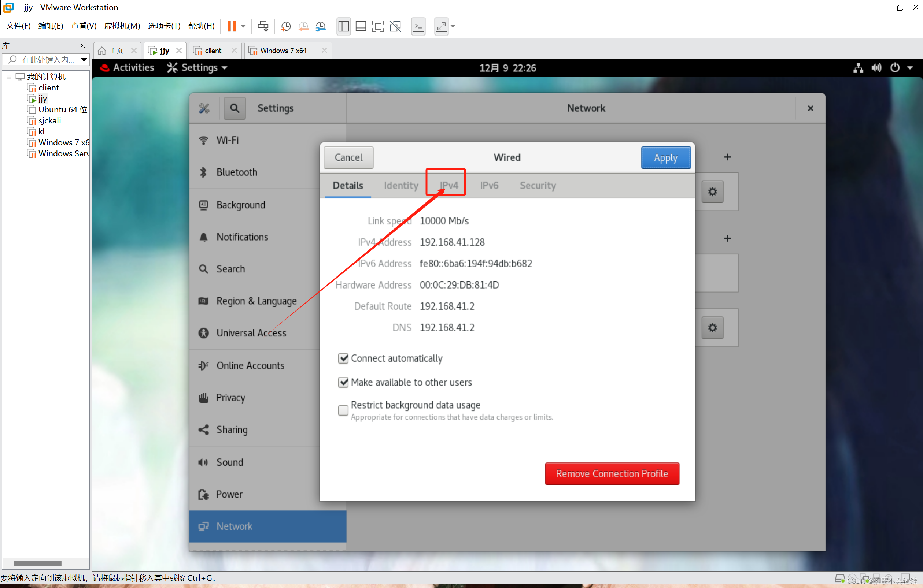Open the VMware console view icon
This screenshot has width=923, height=588.
tap(418, 26)
